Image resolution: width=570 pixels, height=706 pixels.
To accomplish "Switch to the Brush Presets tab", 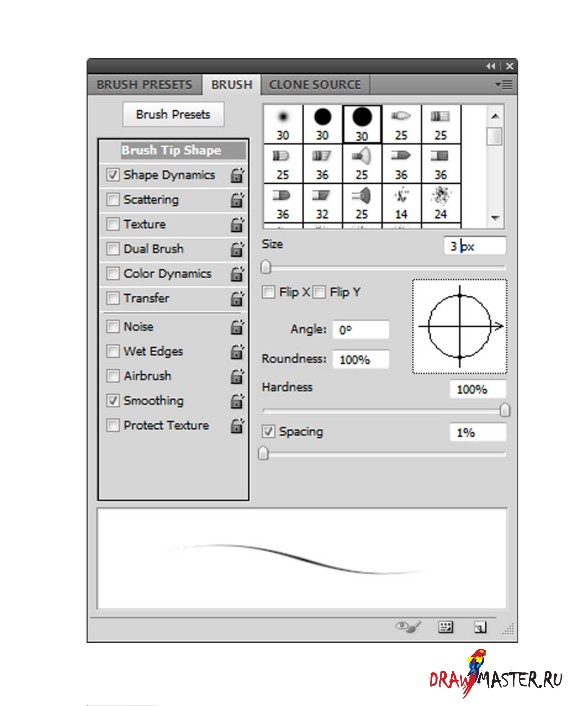I will 144,85.
